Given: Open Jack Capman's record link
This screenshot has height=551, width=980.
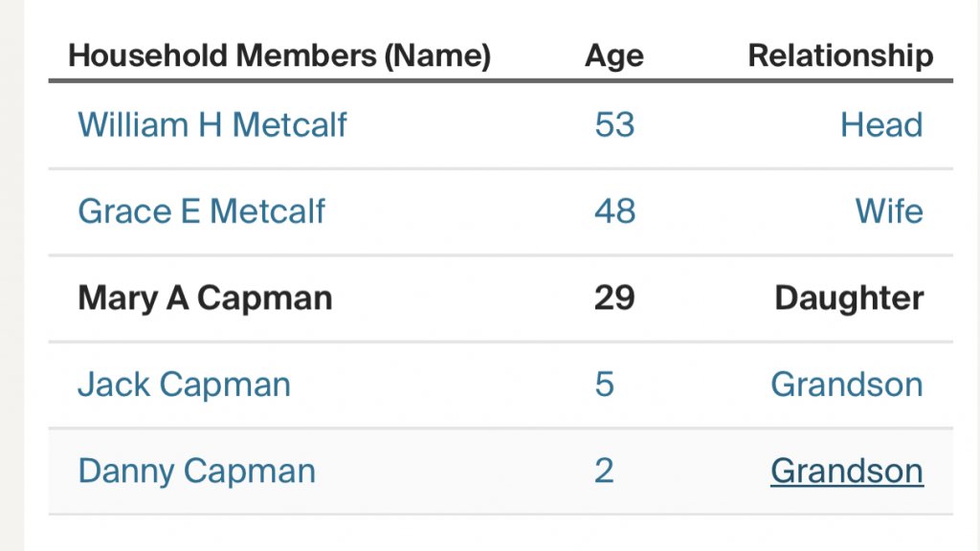Looking at the screenshot, I should tap(184, 385).
